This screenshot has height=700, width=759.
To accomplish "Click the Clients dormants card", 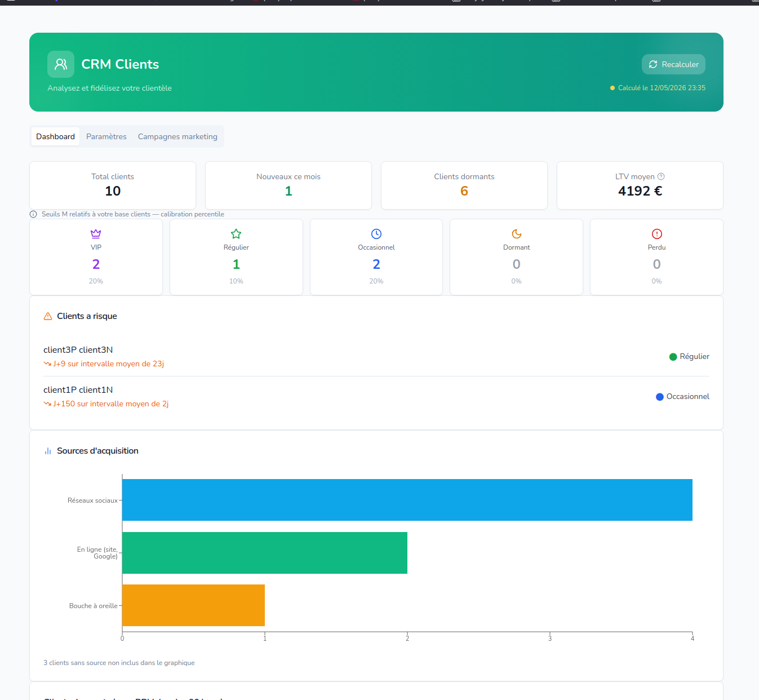I will coord(464,185).
